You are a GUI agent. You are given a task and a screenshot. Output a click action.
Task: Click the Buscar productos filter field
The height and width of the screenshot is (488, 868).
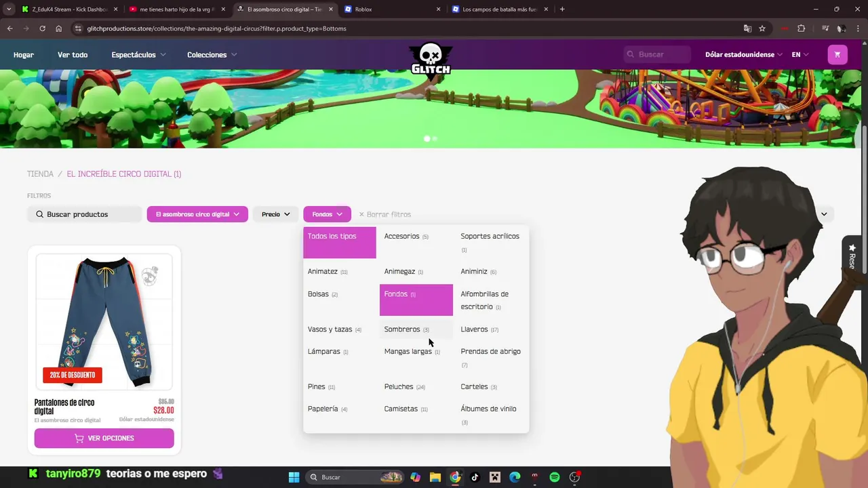[x=85, y=214]
